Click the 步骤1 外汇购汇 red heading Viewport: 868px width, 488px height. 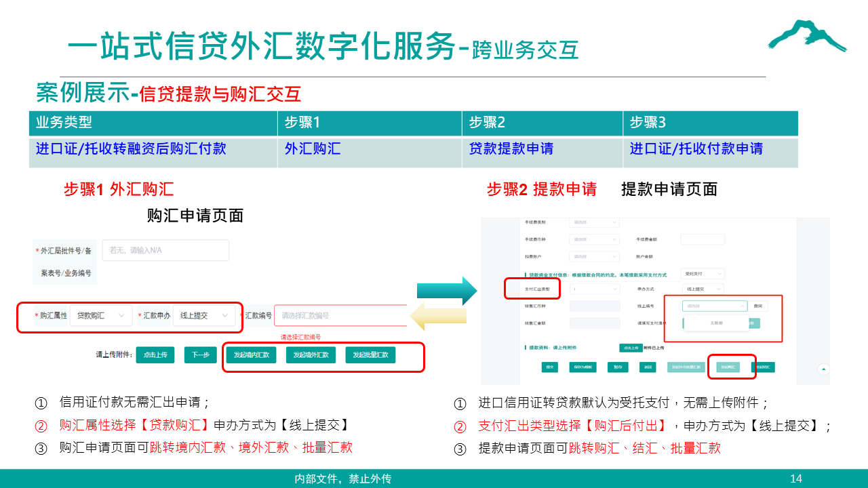tap(119, 190)
